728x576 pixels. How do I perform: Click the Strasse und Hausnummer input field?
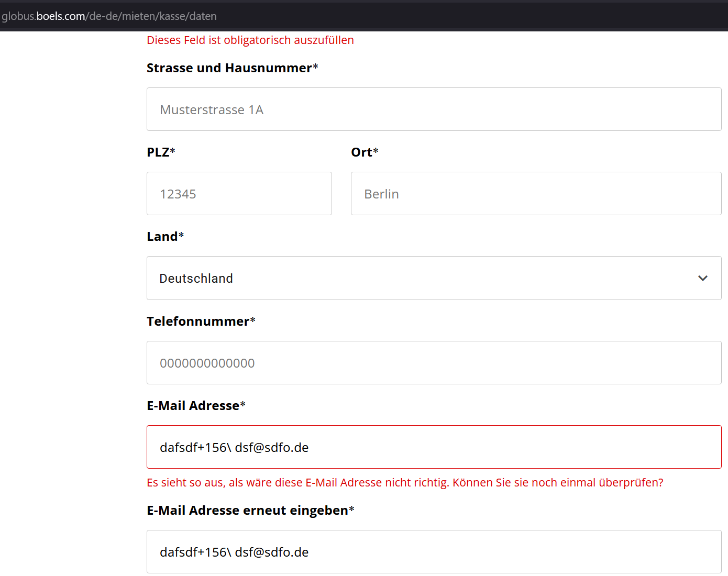click(x=434, y=109)
